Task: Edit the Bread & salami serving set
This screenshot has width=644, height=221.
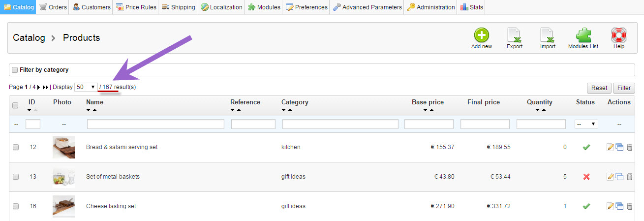Action: point(611,147)
